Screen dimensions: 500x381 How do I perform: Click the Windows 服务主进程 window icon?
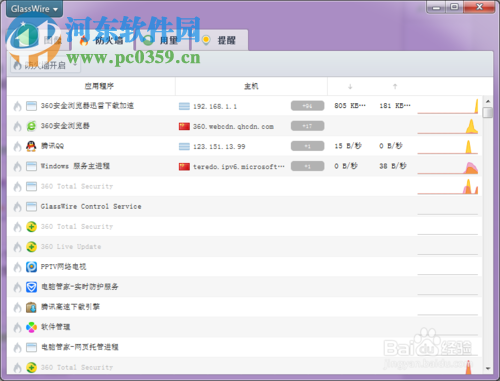point(31,166)
